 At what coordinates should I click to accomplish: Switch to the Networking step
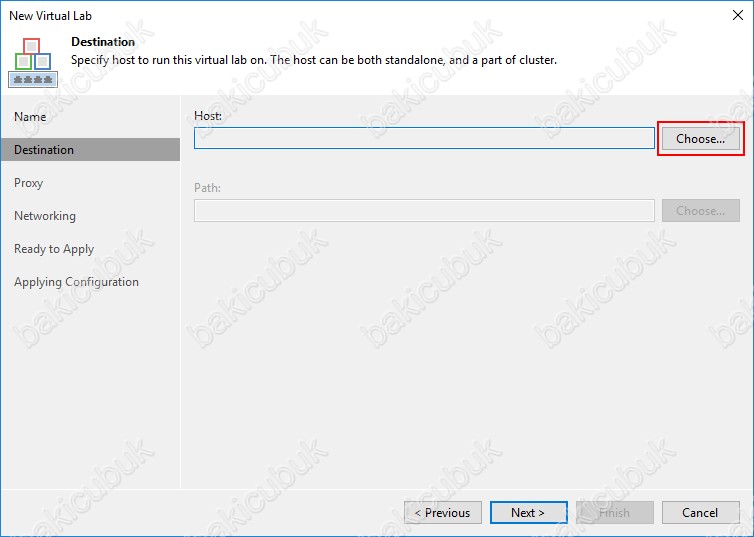[x=45, y=216]
